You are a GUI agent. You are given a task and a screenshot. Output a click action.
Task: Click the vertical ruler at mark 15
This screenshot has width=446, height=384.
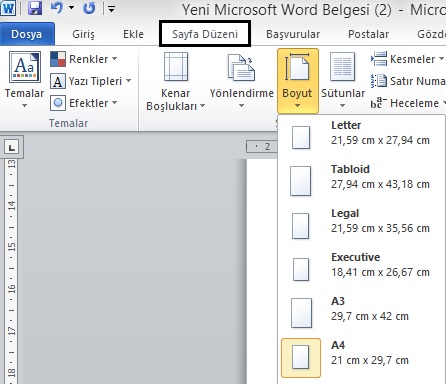[12, 247]
